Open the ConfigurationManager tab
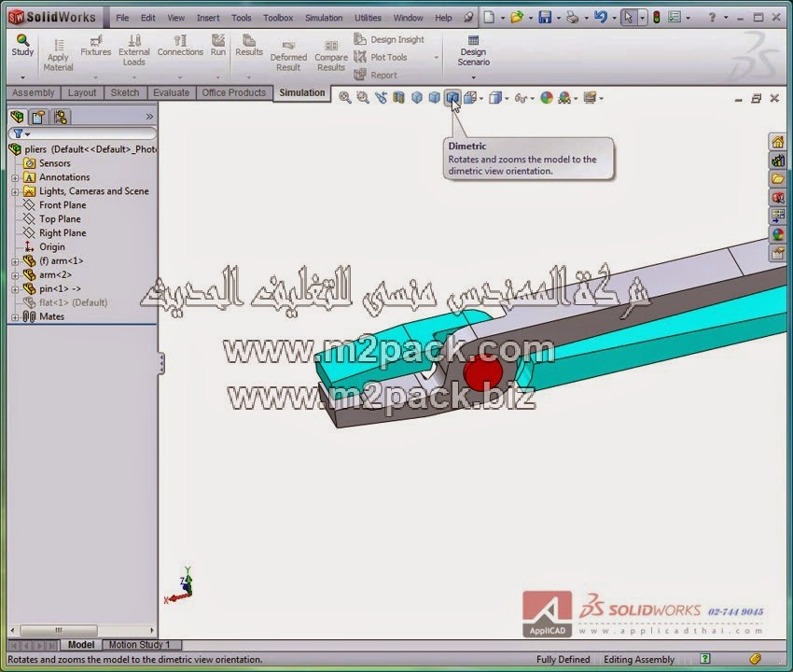The height and width of the screenshot is (672, 793). (61, 117)
